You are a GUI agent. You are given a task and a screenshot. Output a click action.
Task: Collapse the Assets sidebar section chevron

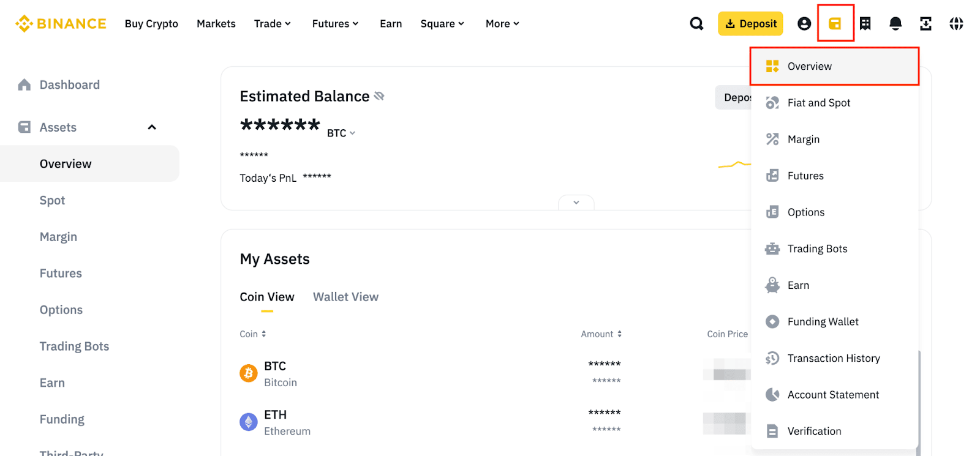(152, 127)
